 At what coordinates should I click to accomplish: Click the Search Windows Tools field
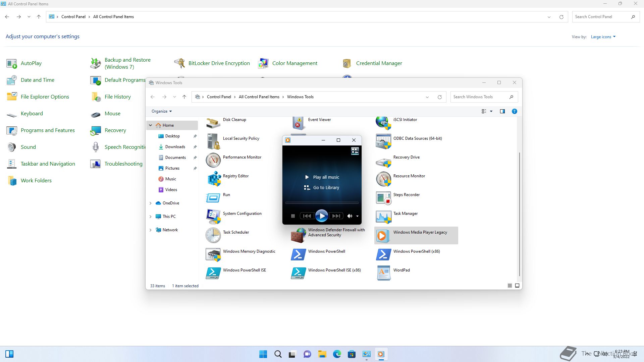click(x=484, y=97)
